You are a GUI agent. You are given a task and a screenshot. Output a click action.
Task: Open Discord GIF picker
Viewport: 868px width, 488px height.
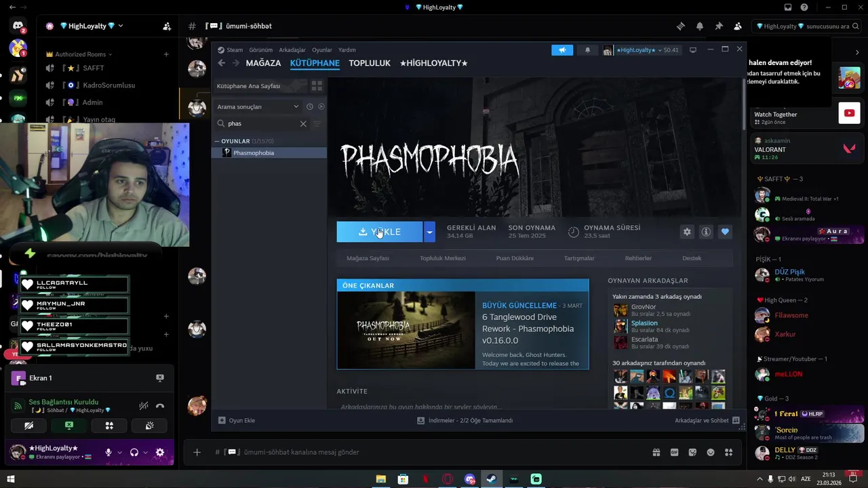coord(674,452)
